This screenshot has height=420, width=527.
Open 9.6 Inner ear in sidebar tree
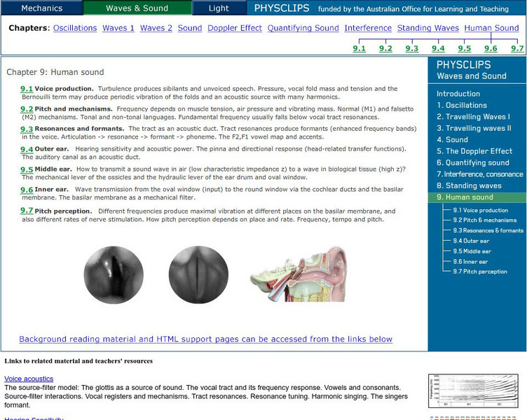tap(470, 262)
